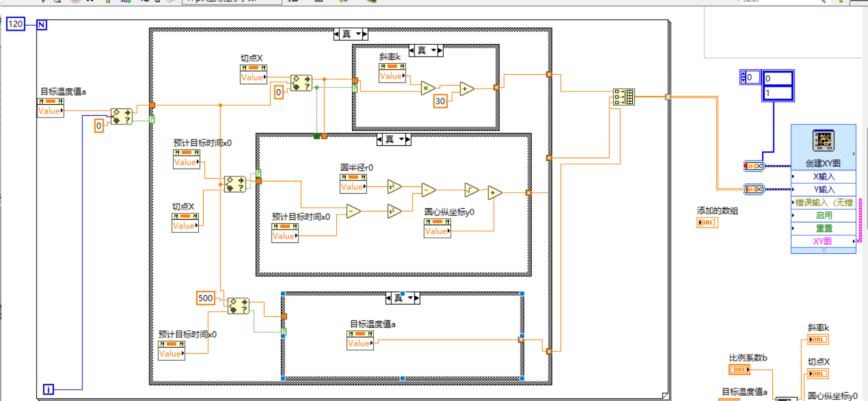Click the comparison node beside constant 500
The image size is (868, 401).
click(239, 305)
